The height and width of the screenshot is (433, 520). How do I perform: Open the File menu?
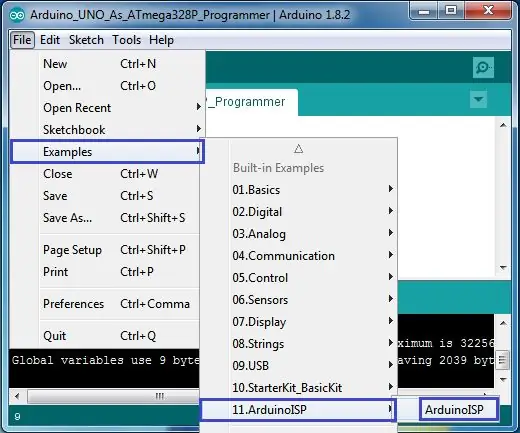22,40
